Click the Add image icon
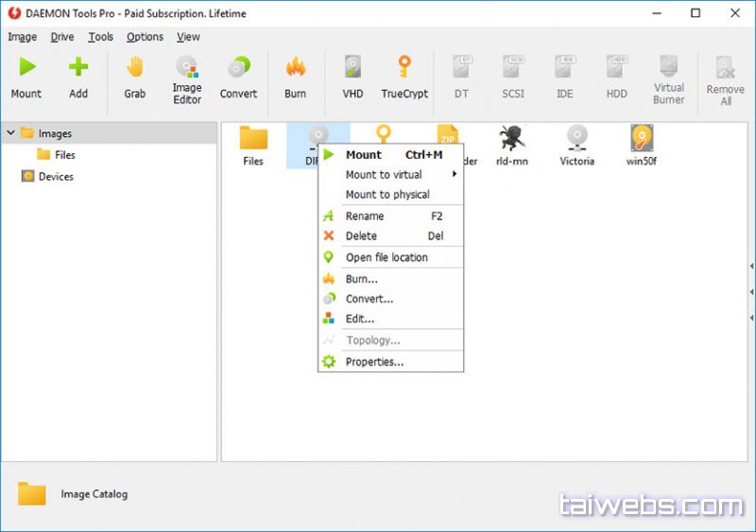 78,77
